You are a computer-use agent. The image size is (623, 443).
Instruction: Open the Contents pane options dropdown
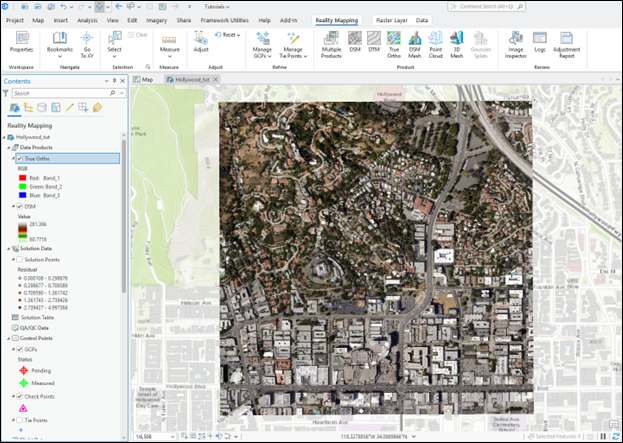tap(106, 81)
